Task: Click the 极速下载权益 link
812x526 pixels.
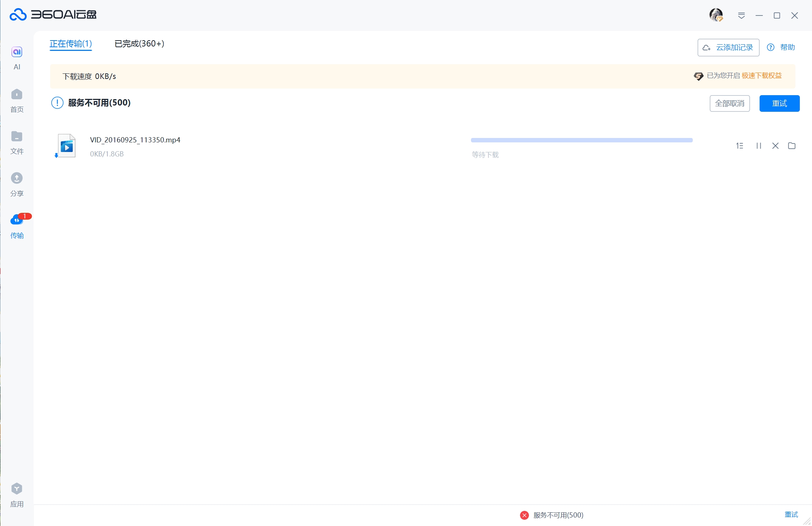Action: pyautogui.click(x=762, y=76)
